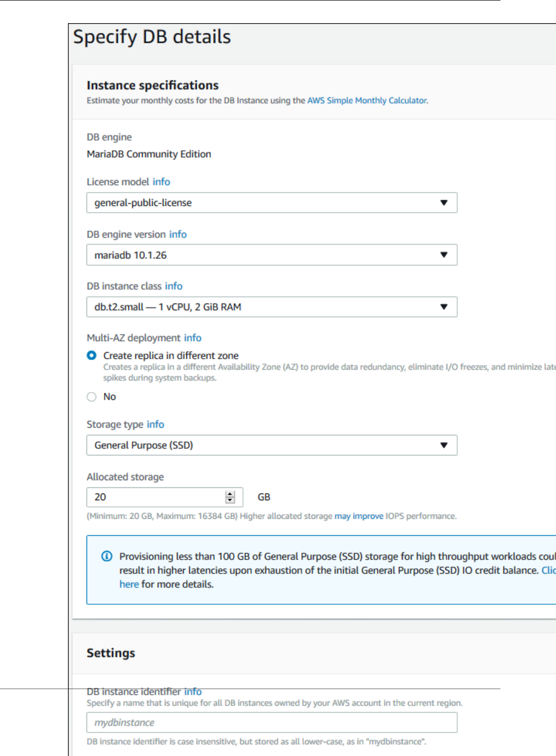Image resolution: width=556 pixels, height=756 pixels.
Task: Increase allocated storage with the up arrow
Action: [230, 494]
